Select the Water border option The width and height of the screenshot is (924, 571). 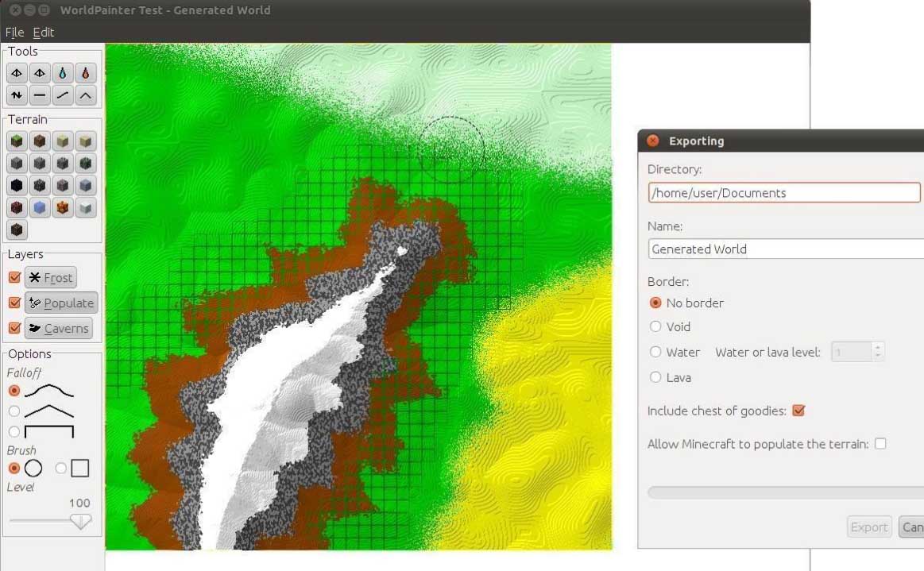[655, 352]
